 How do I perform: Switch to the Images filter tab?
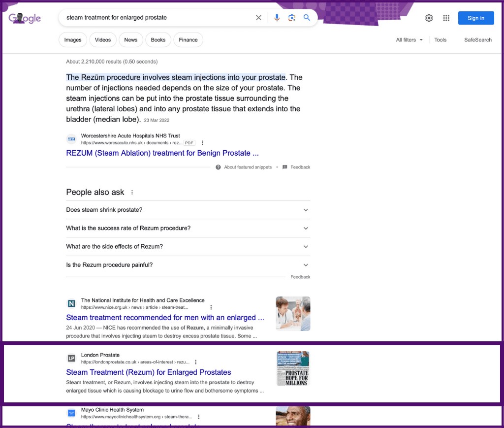(x=73, y=40)
